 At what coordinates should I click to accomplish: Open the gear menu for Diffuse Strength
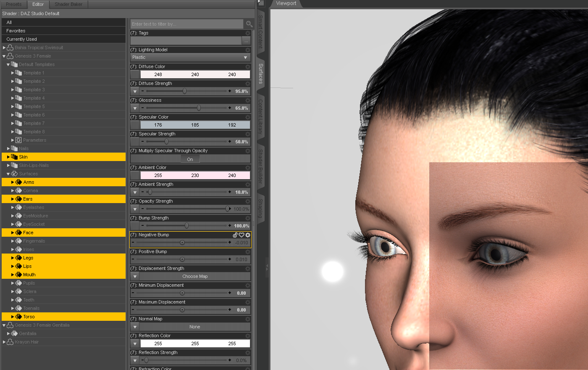coord(248,84)
